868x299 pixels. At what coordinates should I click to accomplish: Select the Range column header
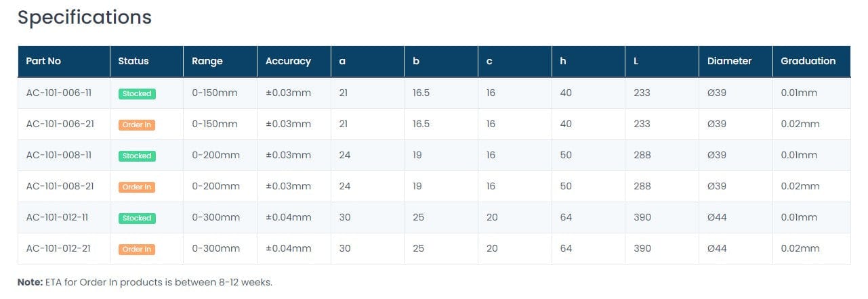click(x=207, y=61)
